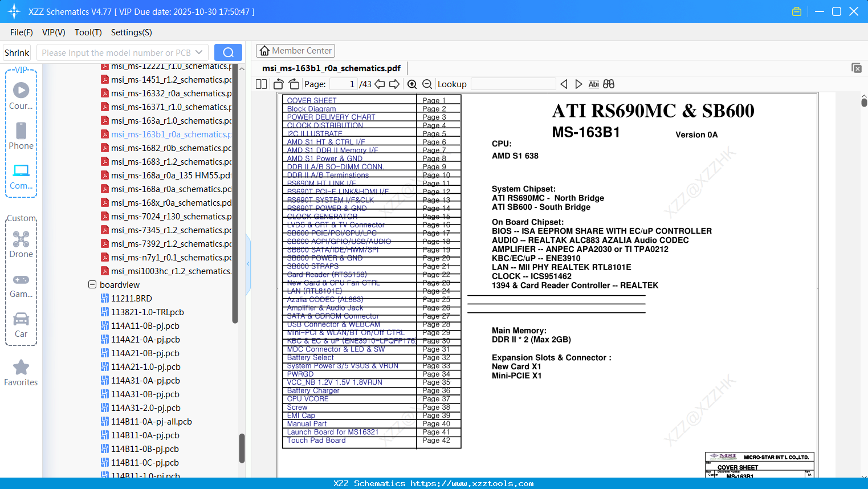Collapse the boardview folder

[x=92, y=284]
